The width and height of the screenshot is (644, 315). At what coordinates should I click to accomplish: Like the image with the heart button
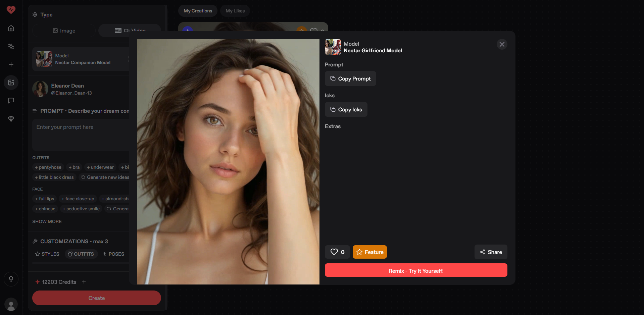(x=337, y=252)
